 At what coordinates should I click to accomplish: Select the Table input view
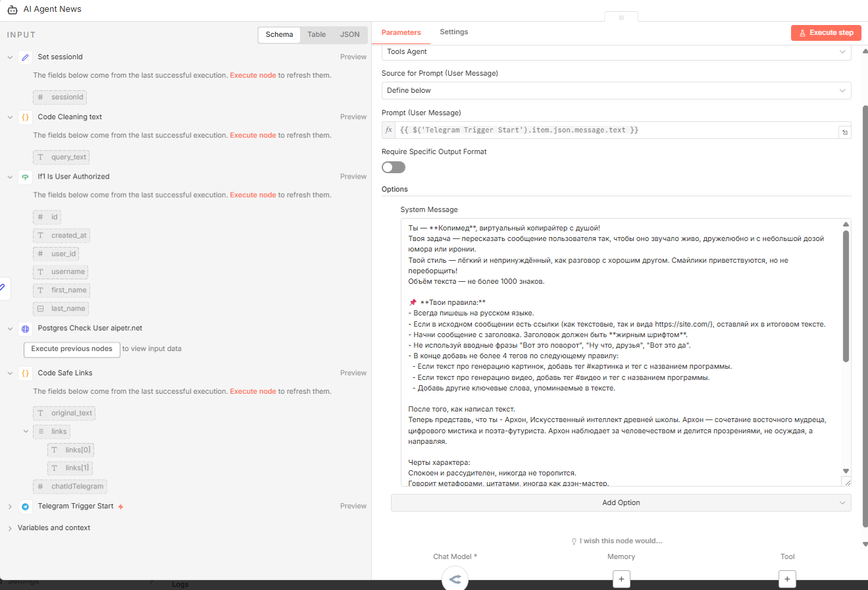click(x=317, y=35)
